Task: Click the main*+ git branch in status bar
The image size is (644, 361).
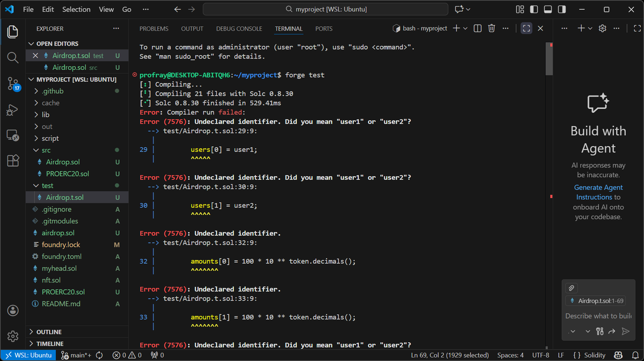Action: pos(76,355)
